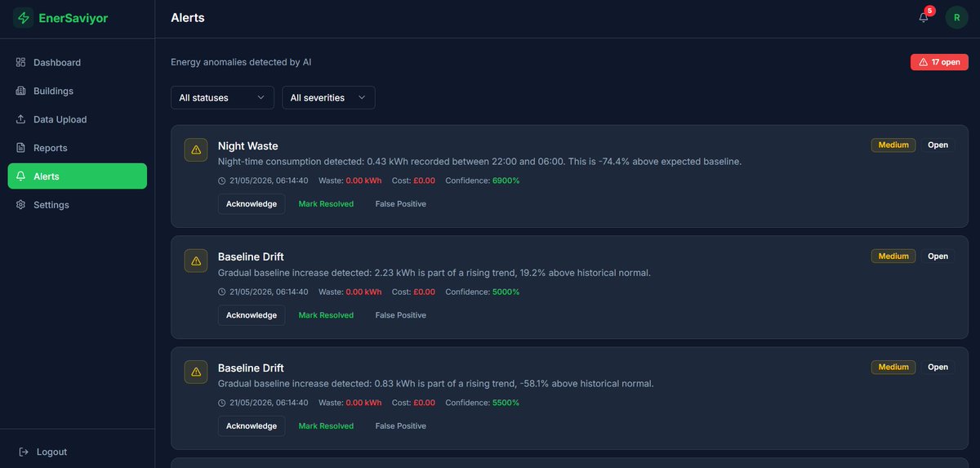Click the EnerSaviyor brand name

tap(73, 18)
